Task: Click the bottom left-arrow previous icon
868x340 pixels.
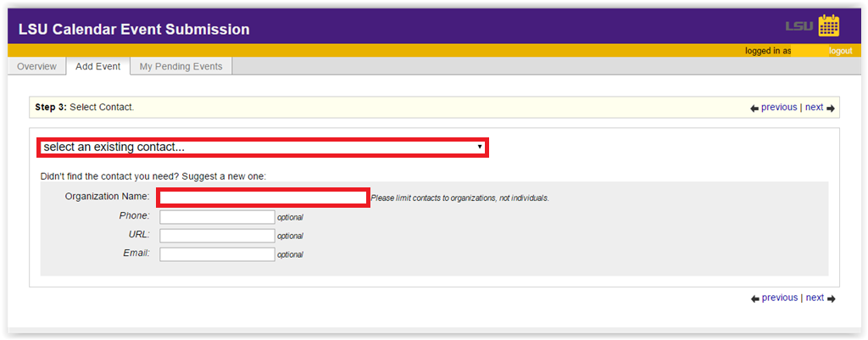Action: coord(755,299)
